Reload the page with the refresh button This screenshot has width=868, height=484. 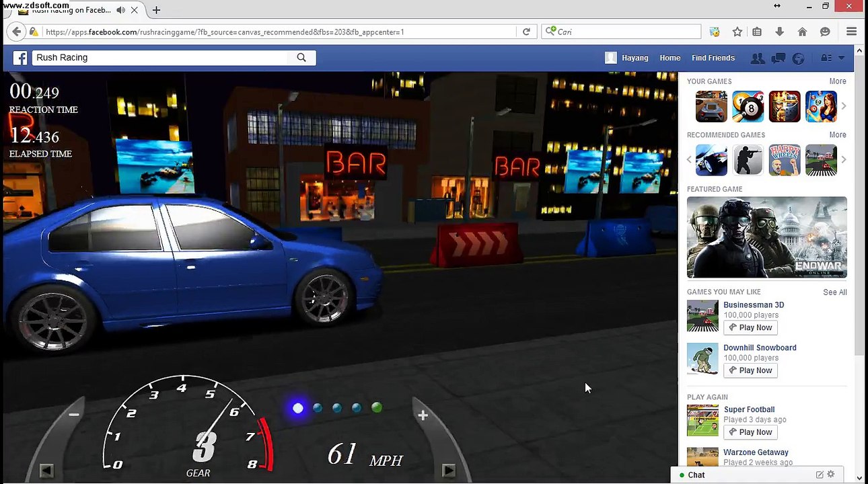tap(526, 32)
